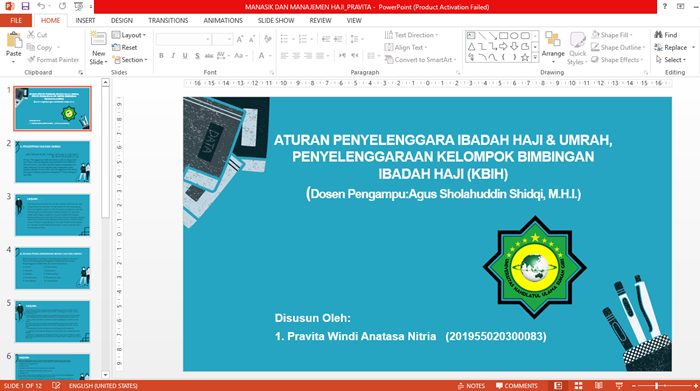This screenshot has width=700, height=391.
Task: Expand the shapes gallery more arrow
Action: [535, 57]
